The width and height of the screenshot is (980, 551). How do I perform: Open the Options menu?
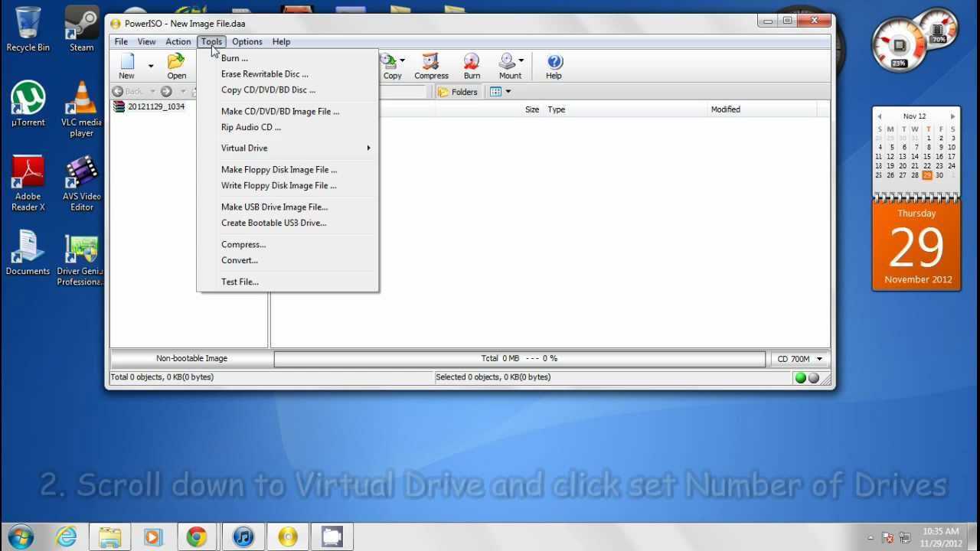[247, 42]
